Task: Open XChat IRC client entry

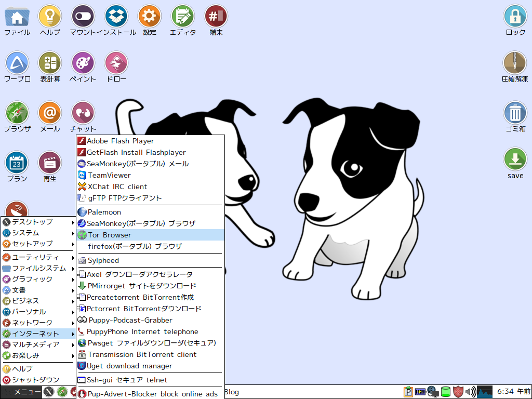Action: (x=151, y=187)
